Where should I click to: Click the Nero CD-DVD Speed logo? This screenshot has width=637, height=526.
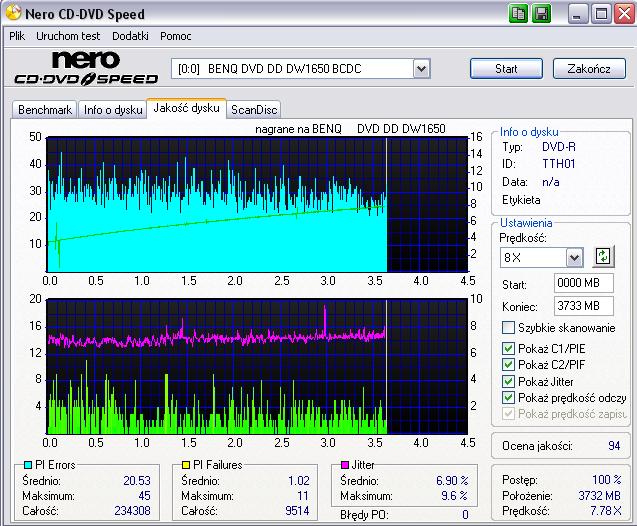click(86, 68)
